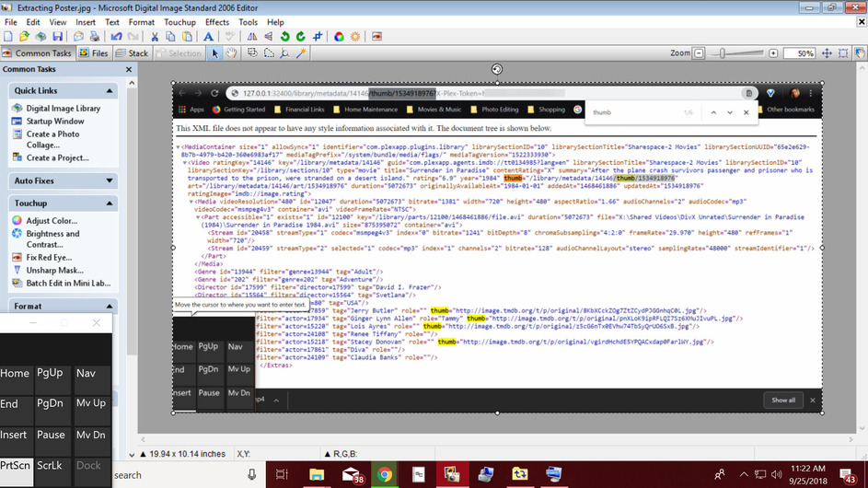Screen dimensions: 868x488
Task: Choose the Magic Wand selection tool
Action: click(x=301, y=53)
